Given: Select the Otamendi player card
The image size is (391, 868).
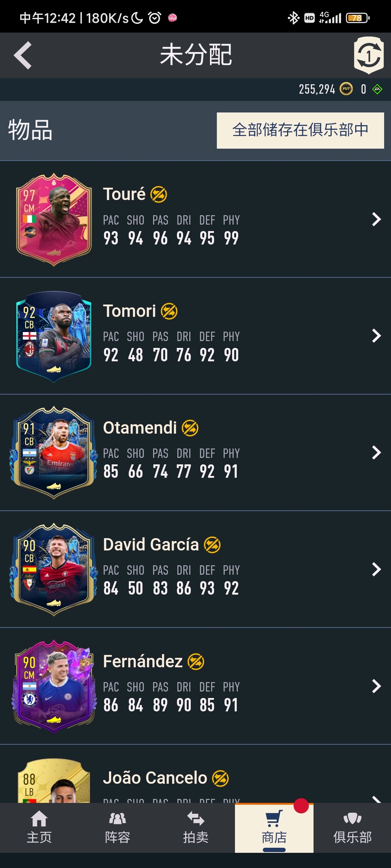Looking at the screenshot, I should (54, 453).
